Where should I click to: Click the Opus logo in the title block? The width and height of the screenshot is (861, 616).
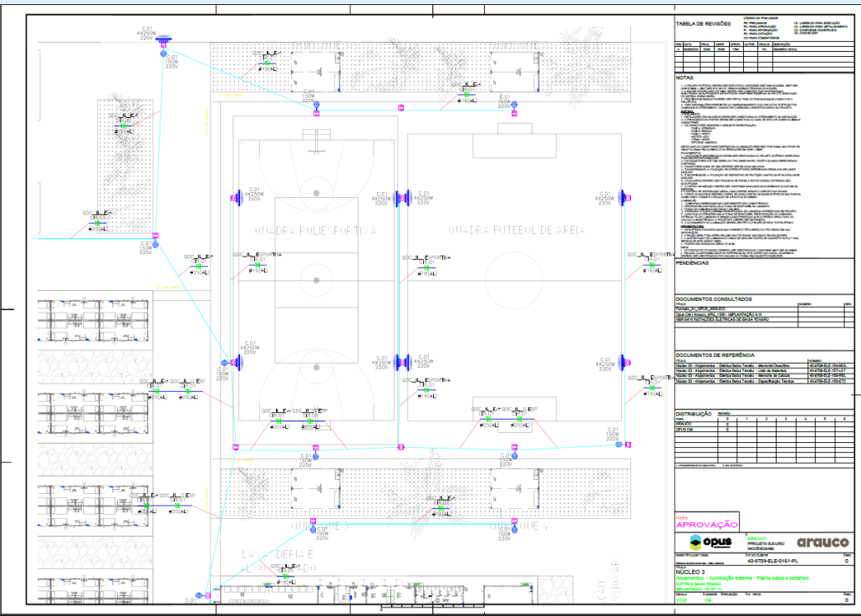[x=707, y=542]
